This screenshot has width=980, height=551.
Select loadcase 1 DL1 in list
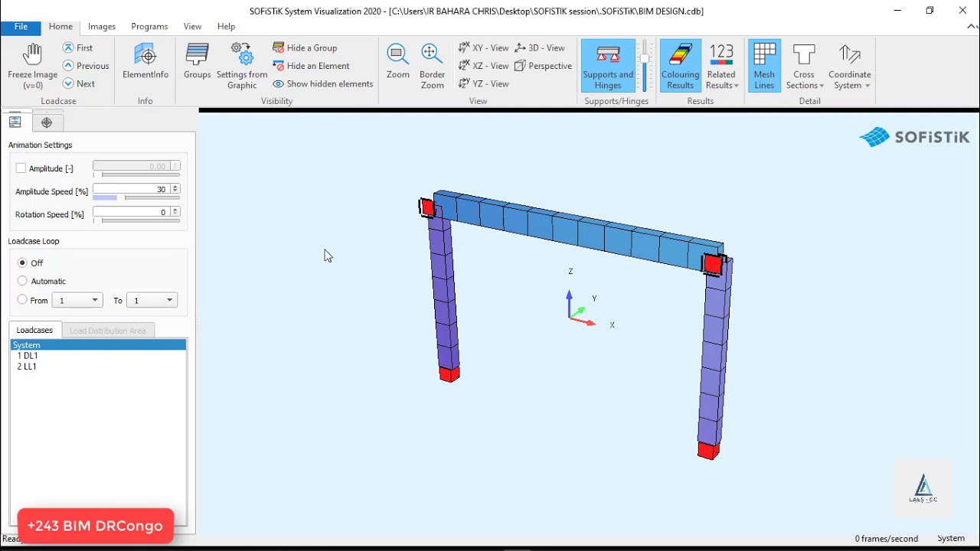98,356
